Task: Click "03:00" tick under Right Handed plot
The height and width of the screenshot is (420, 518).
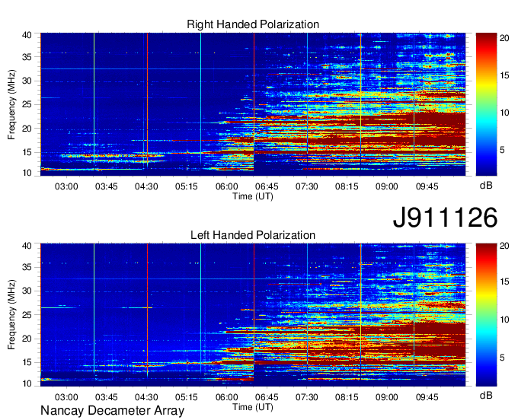Action: pyautogui.click(x=66, y=186)
